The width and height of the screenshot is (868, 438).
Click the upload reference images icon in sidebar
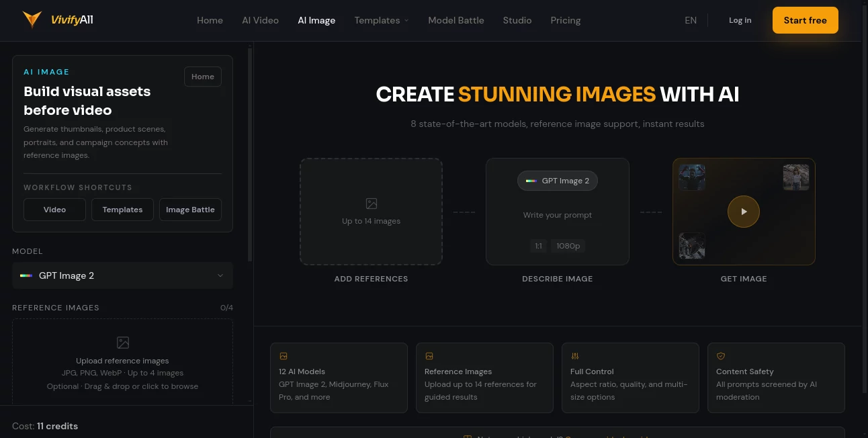click(122, 343)
